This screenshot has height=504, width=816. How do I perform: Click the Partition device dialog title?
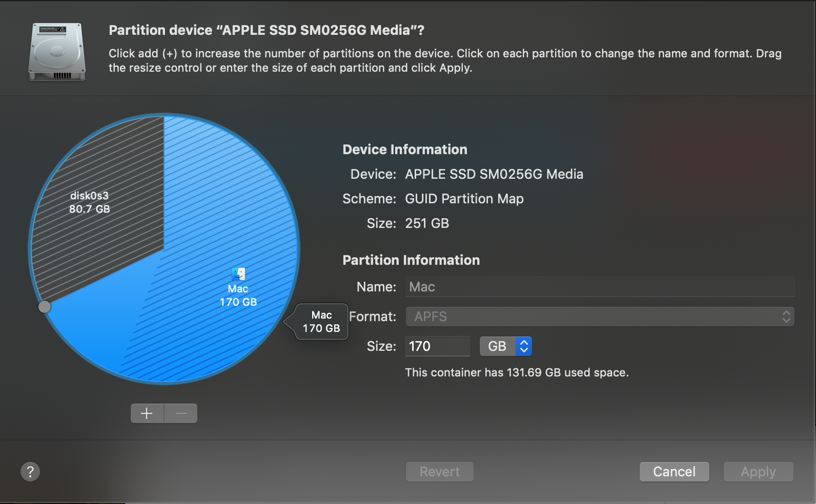point(267,30)
